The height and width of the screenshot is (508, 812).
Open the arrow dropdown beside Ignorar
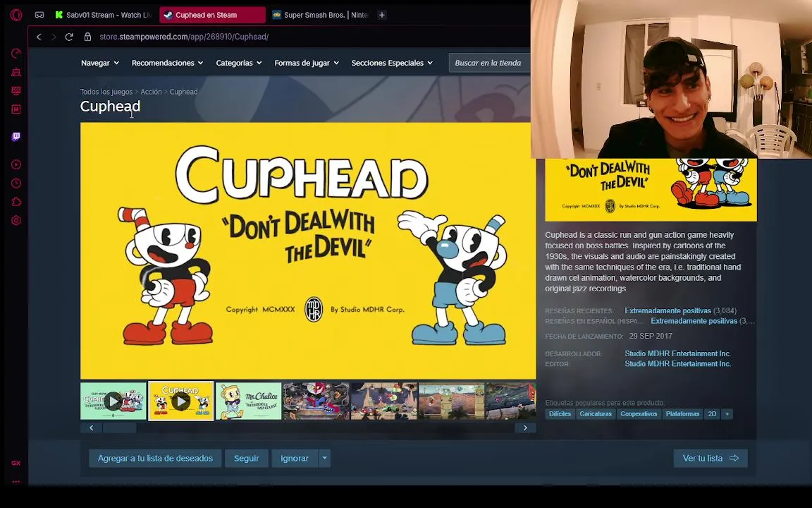pos(325,458)
